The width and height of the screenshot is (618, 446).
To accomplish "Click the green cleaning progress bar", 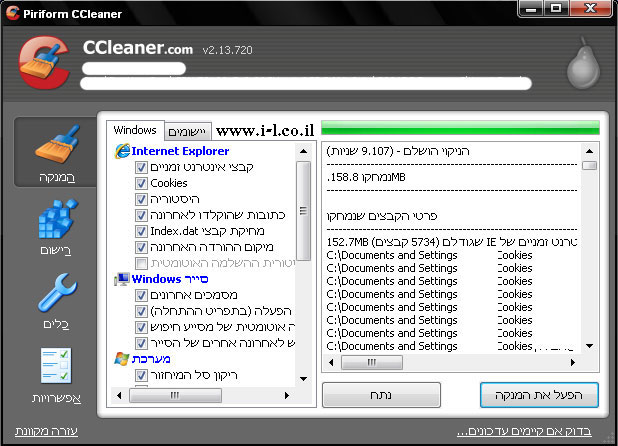I will (x=462, y=128).
